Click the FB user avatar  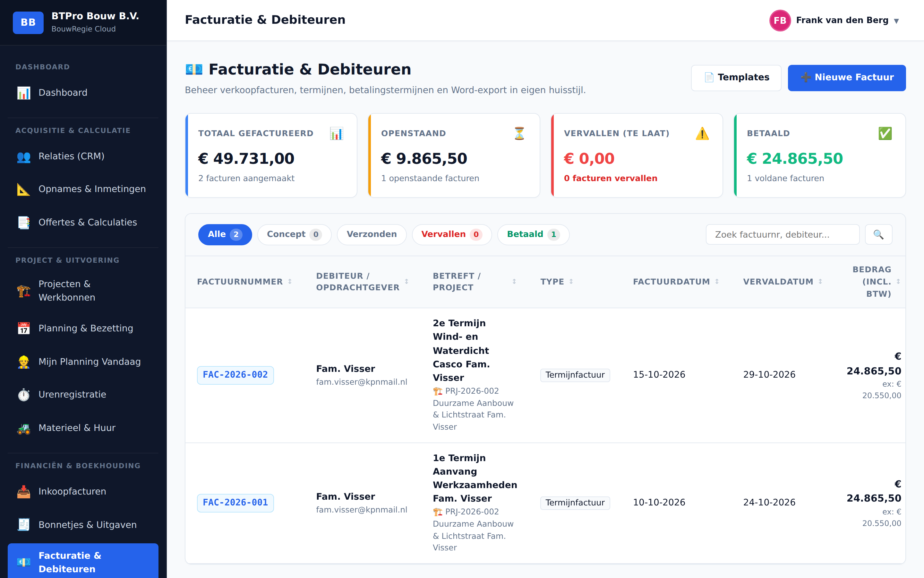coord(780,20)
